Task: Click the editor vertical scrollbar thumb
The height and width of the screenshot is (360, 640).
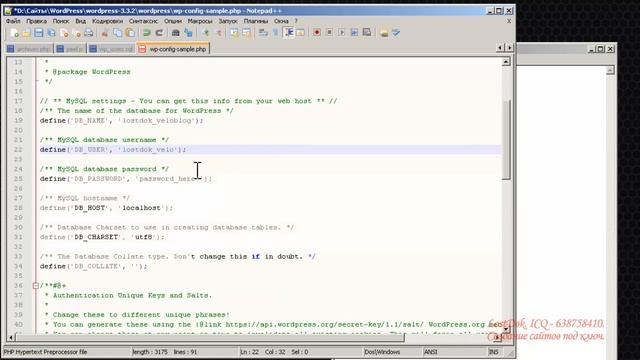Action: [x=506, y=140]
